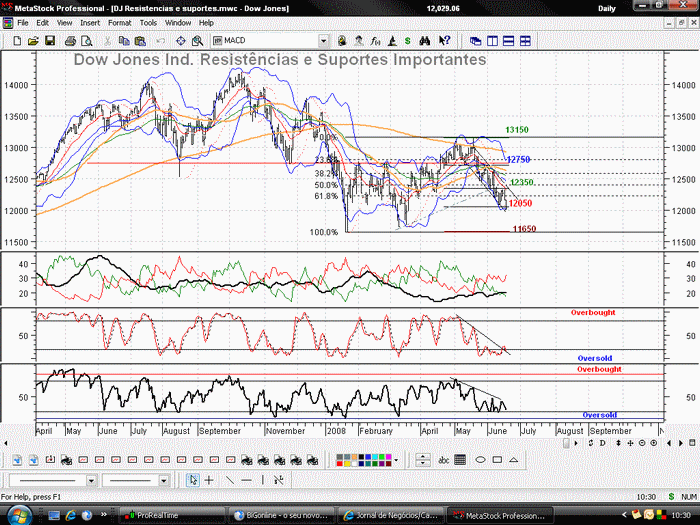Open Print Preview from the toolbar
Viewport: 700px width, 525px height.
87,41
